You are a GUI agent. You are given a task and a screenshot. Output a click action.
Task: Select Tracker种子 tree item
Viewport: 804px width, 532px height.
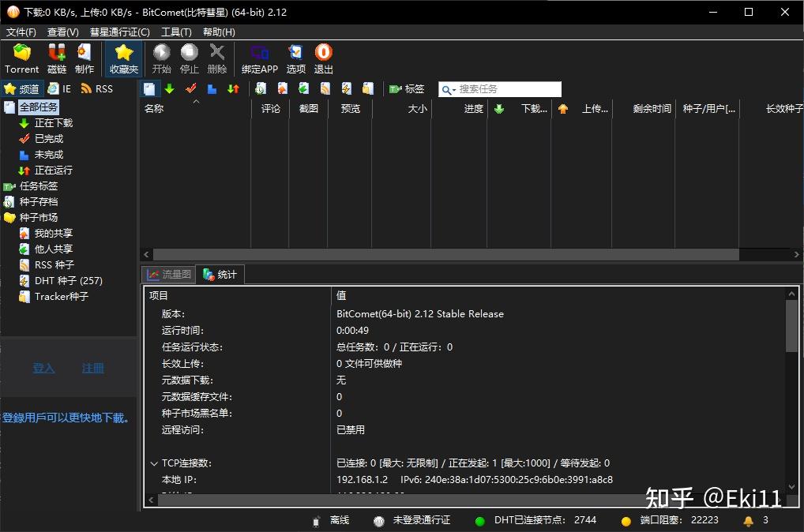point(61,296)
